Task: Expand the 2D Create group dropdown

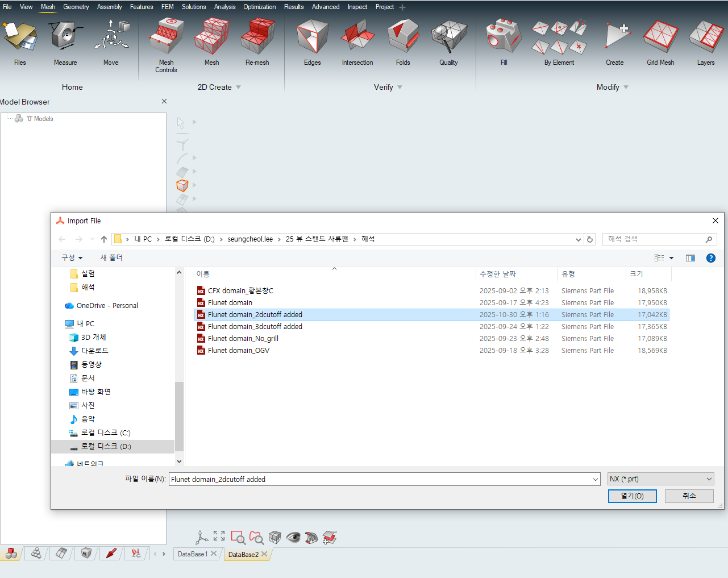Action: coord(239,88)
